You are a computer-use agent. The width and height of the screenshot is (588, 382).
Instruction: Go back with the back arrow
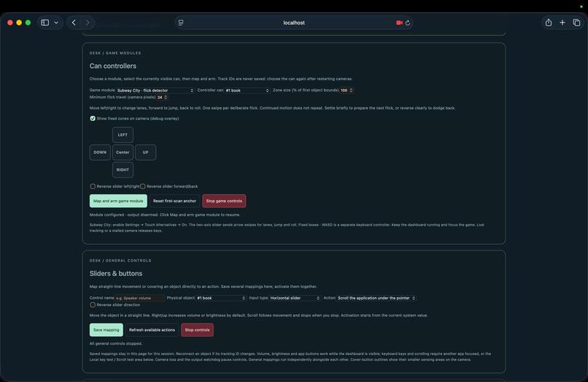pyautogui.click(x=74, y=23)
